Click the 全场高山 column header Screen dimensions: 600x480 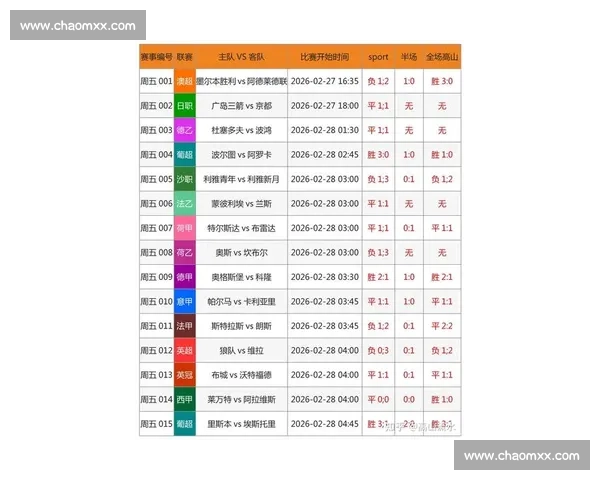[442, 57]
